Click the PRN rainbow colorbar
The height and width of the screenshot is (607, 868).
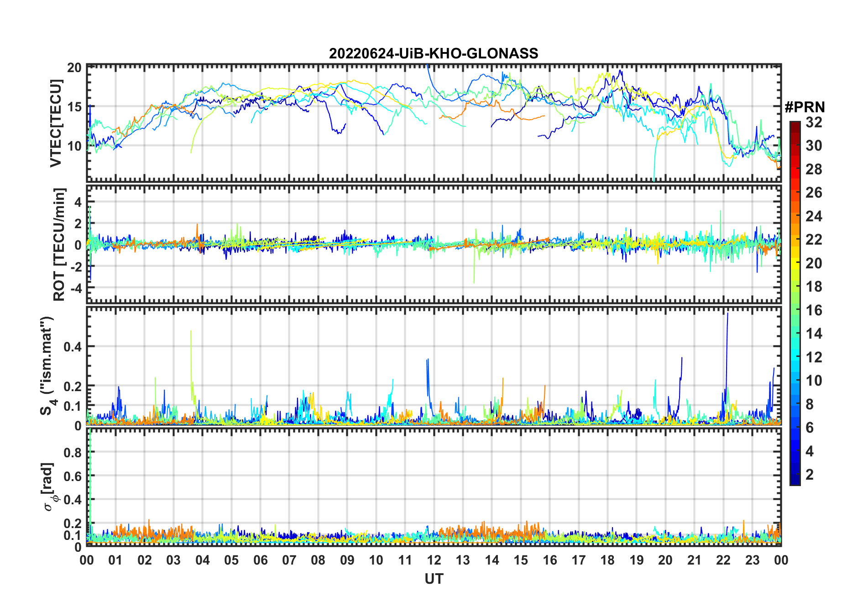(x=795, y=303)
